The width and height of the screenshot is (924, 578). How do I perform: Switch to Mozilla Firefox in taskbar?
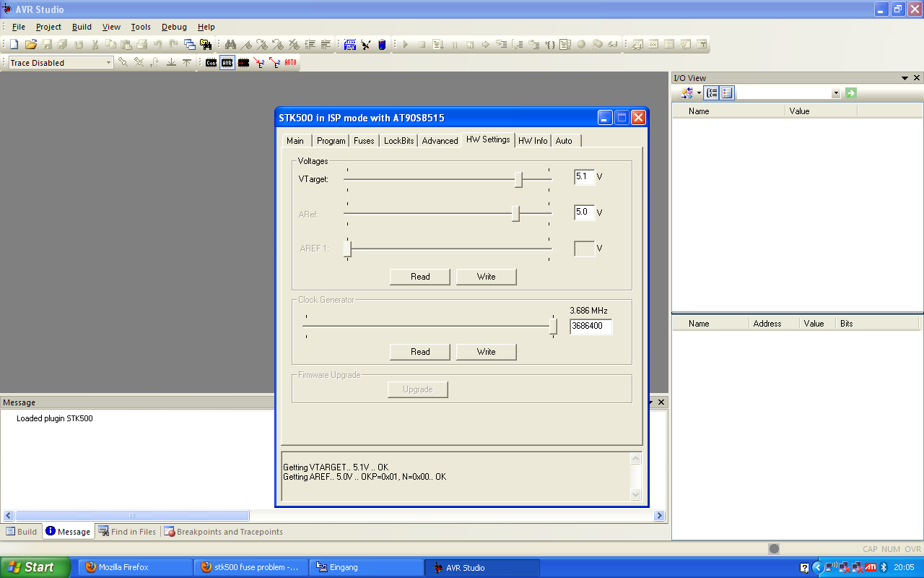(136, 568)
